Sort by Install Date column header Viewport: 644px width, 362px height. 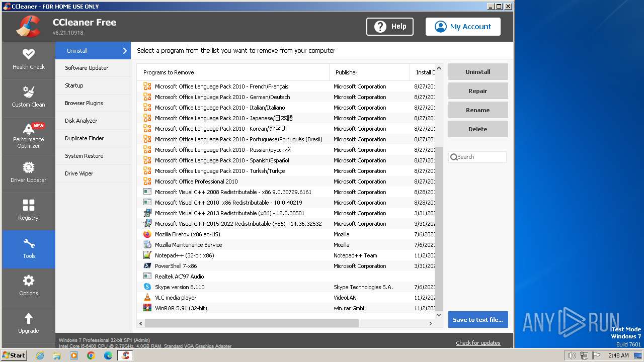(x=423, y=72)
